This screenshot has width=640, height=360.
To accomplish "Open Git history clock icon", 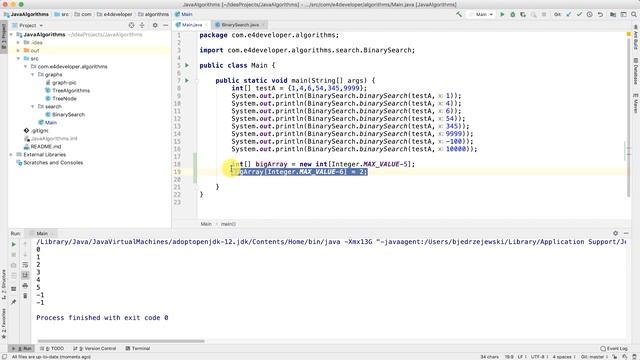I will (589, 14).
